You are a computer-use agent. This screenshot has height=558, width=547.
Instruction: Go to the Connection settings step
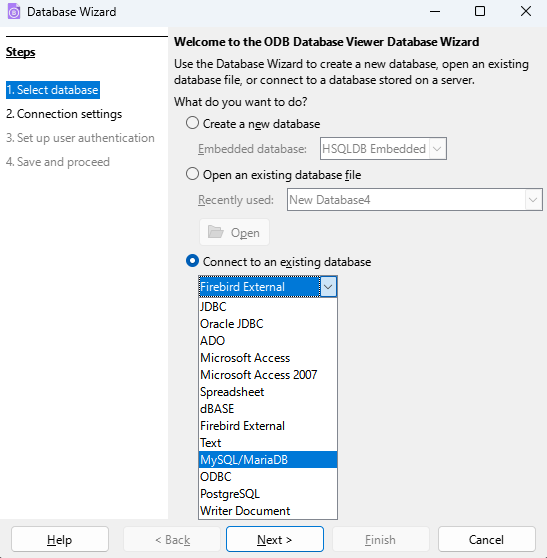click(x=64, y=114)
